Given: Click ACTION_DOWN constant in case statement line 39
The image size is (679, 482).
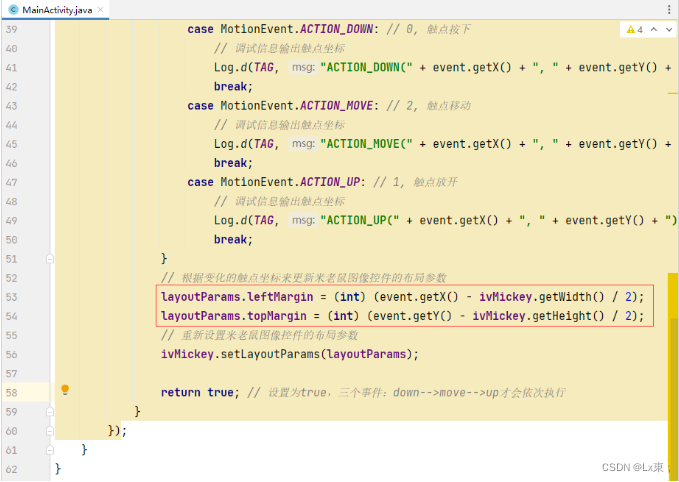Looking at the screenshot, I should tap(336, 29).
